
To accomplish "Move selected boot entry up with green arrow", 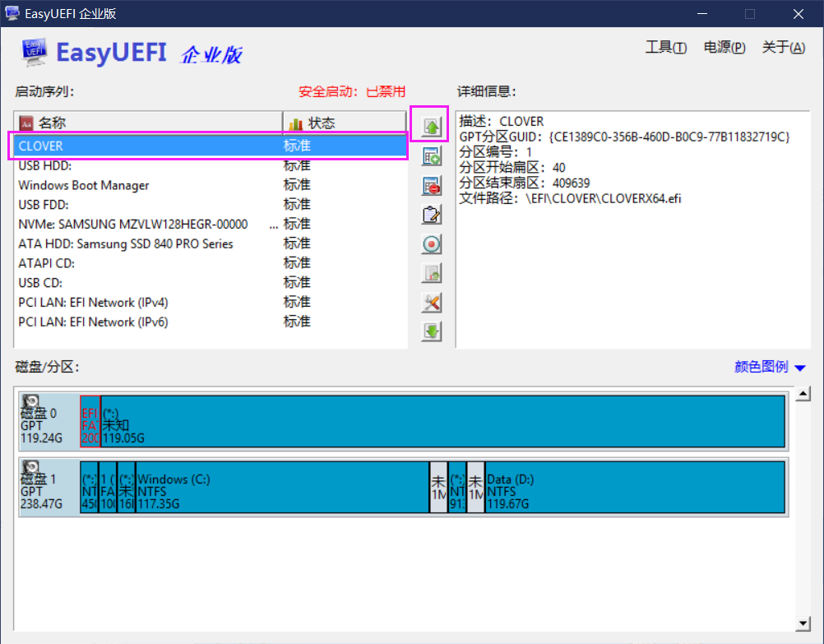I will [x=431, y=126].
